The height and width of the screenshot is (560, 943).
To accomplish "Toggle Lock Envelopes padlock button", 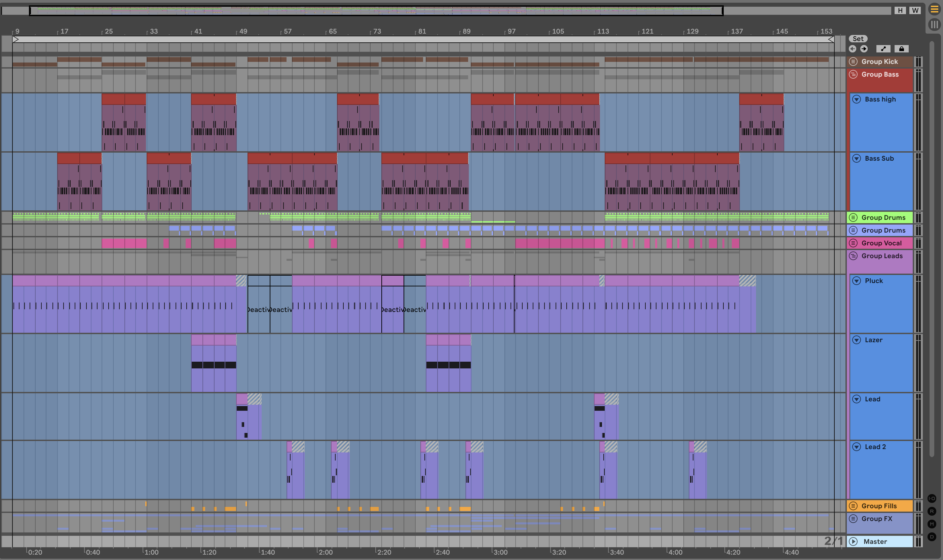I will [902, 49].
